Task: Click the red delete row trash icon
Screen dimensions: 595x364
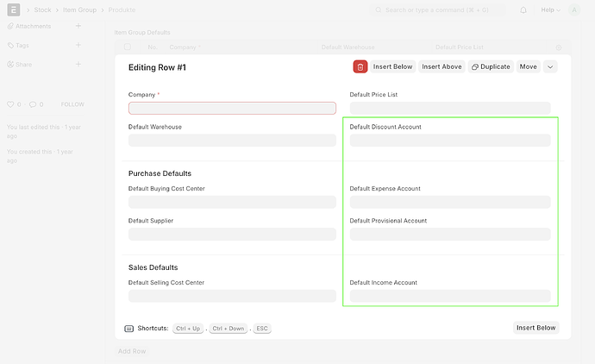Action: click(360, 66)
